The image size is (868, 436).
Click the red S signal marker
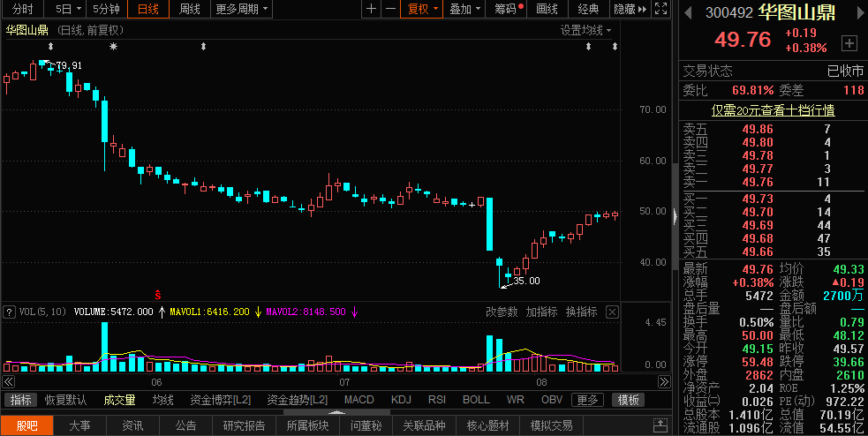click(x=158, y=295)
